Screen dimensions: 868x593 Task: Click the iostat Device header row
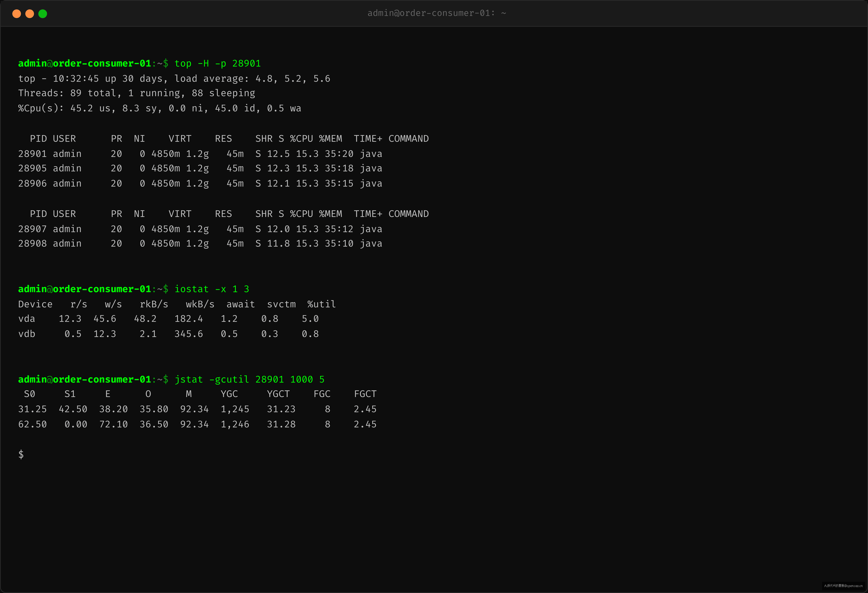coord(177,304)
